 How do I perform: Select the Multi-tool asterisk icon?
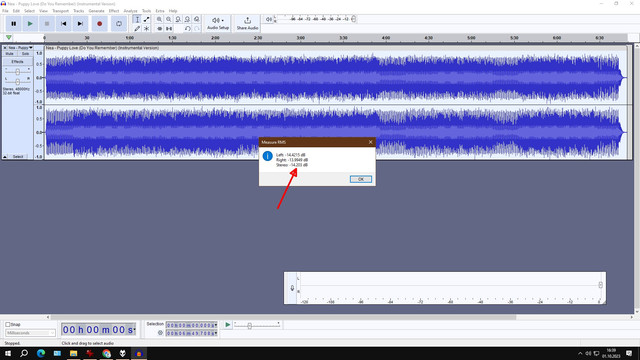pyautogui.click(x=147, y=29)
